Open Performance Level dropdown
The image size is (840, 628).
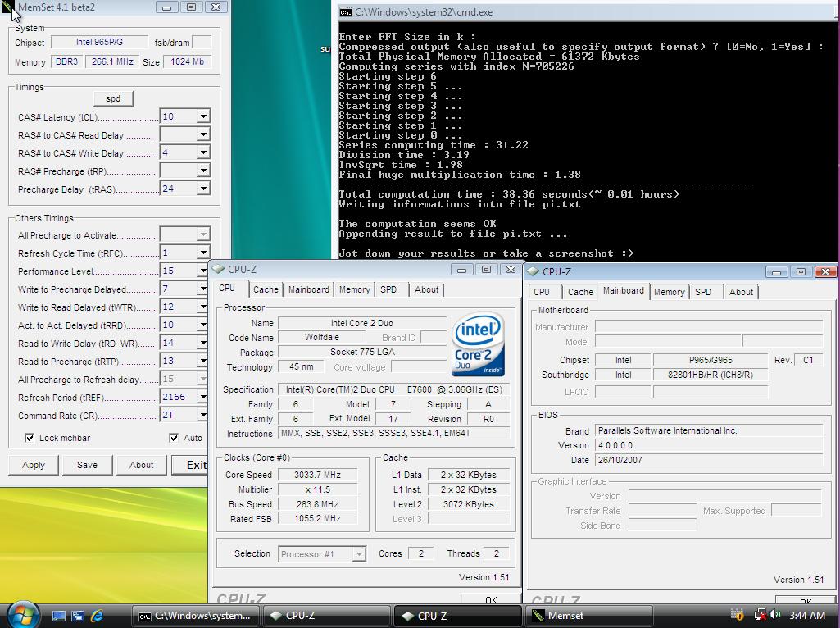coord(203,271)
